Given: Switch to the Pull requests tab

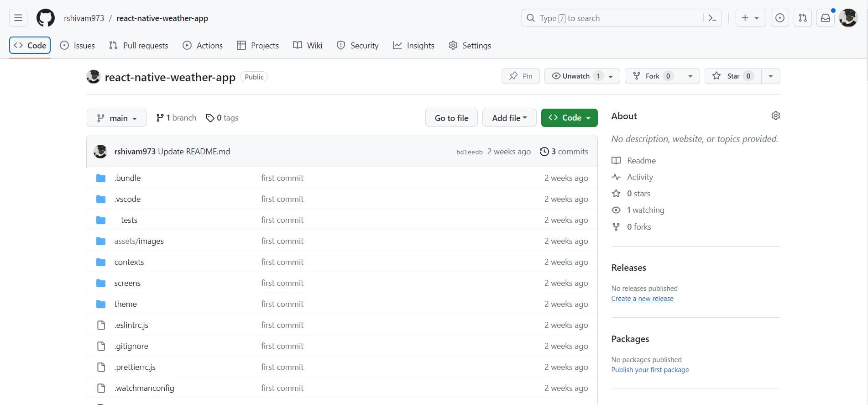Looking at the screenshot, I should (138, 46).
